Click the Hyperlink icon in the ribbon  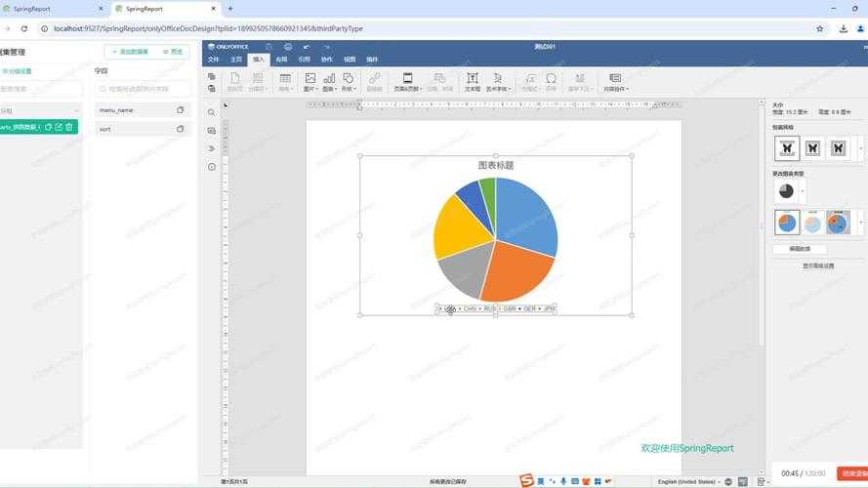click(x=374, y=79)
